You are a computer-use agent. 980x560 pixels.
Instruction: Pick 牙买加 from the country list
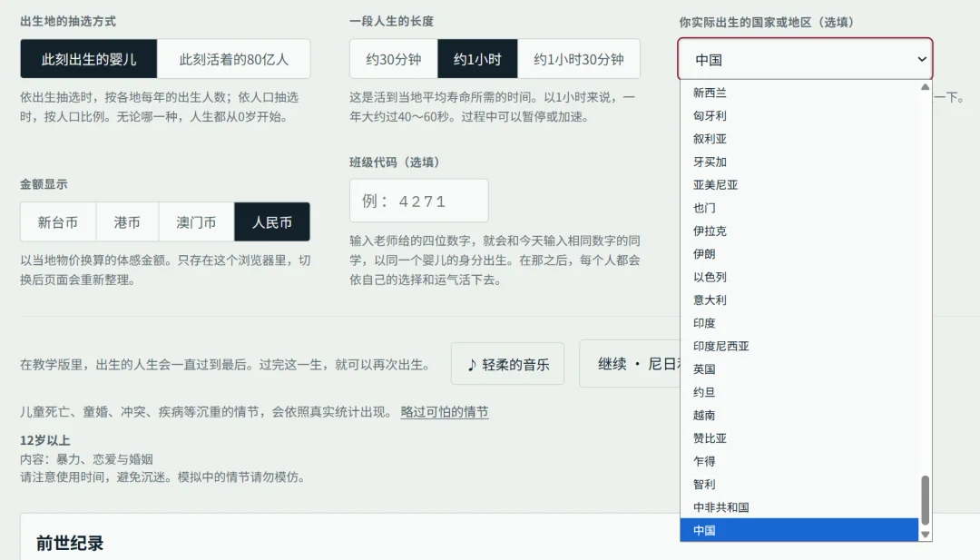(799, 162)
